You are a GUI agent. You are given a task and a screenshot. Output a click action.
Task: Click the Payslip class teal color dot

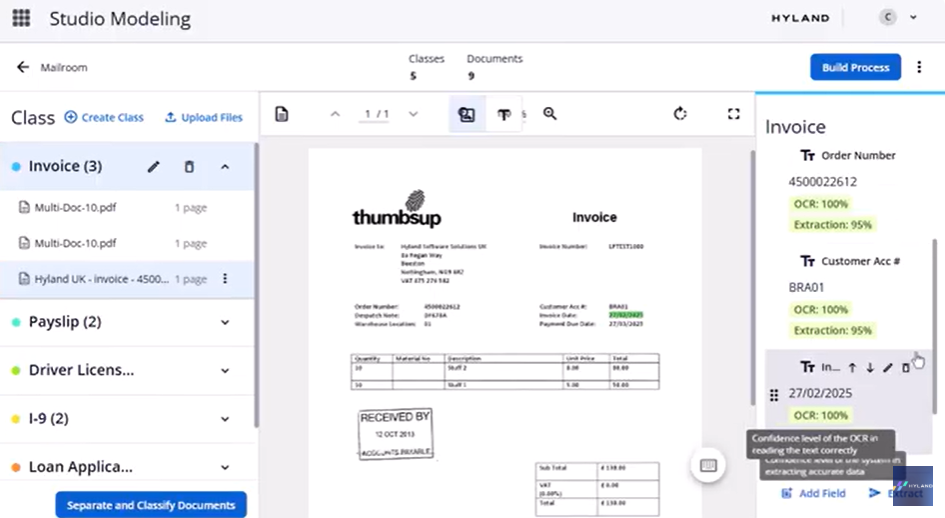click(16, 322)
